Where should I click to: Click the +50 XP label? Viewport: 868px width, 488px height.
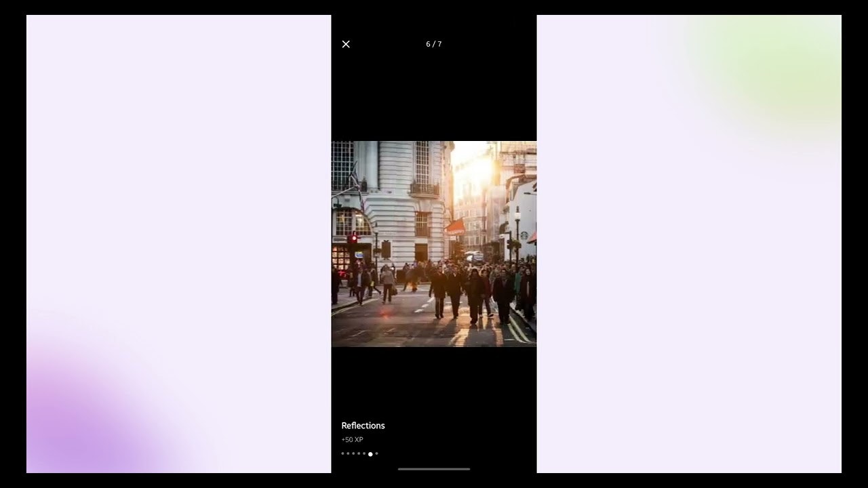352,440
